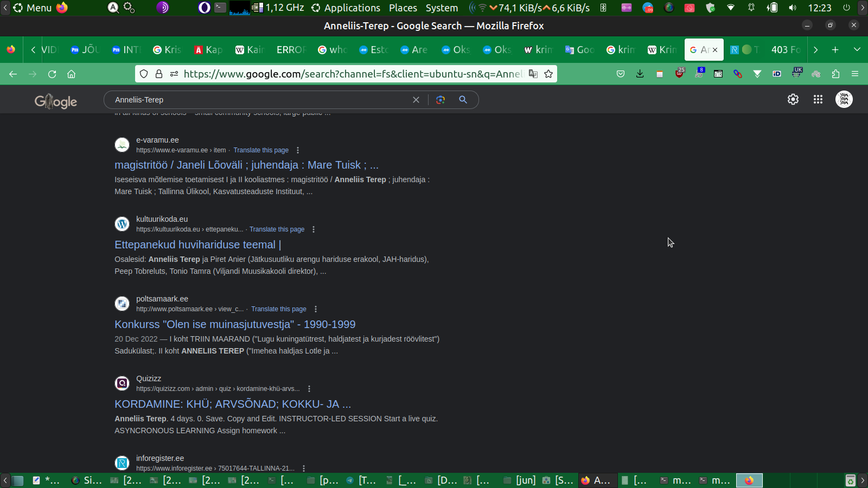Open the Konkurss Olen ise muinasjutuvestja result
Viewport: 868px width, 488px height.
(x=235, y=324)
